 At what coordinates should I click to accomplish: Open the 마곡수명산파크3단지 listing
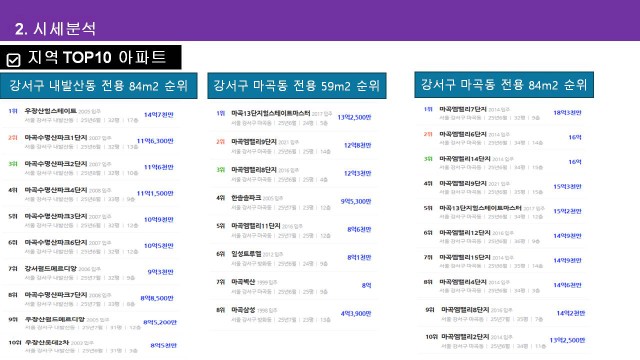pyautogui.click(x=56, y=216)
